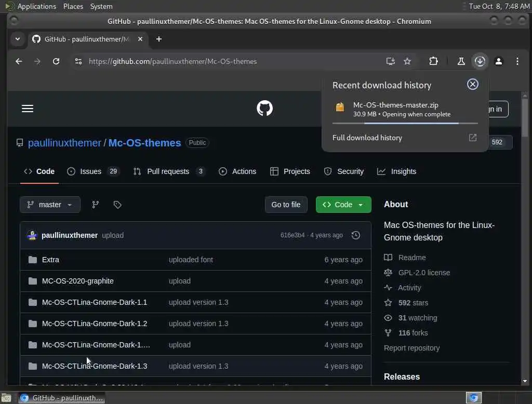Click the 'uploaded font' commit message

(191, 260)
